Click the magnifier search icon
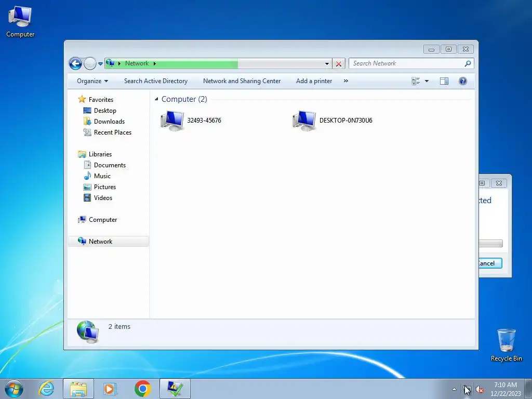532x399 pixels. [468, 63]
